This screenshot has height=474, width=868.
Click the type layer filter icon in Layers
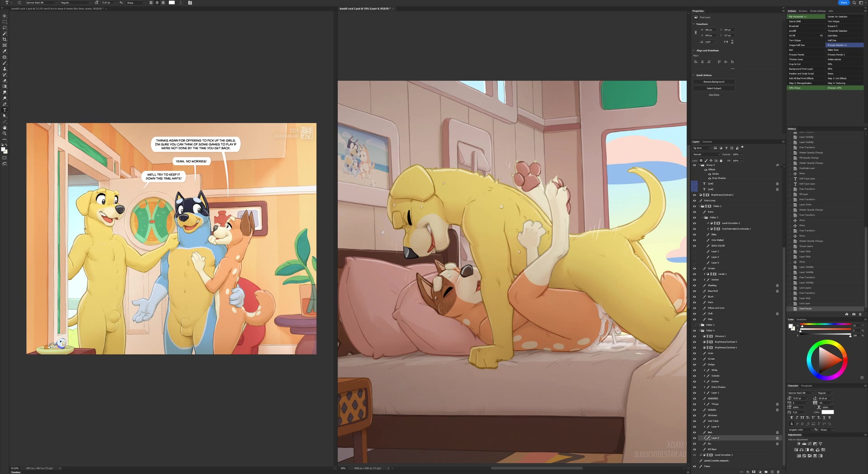coord(726,148)
